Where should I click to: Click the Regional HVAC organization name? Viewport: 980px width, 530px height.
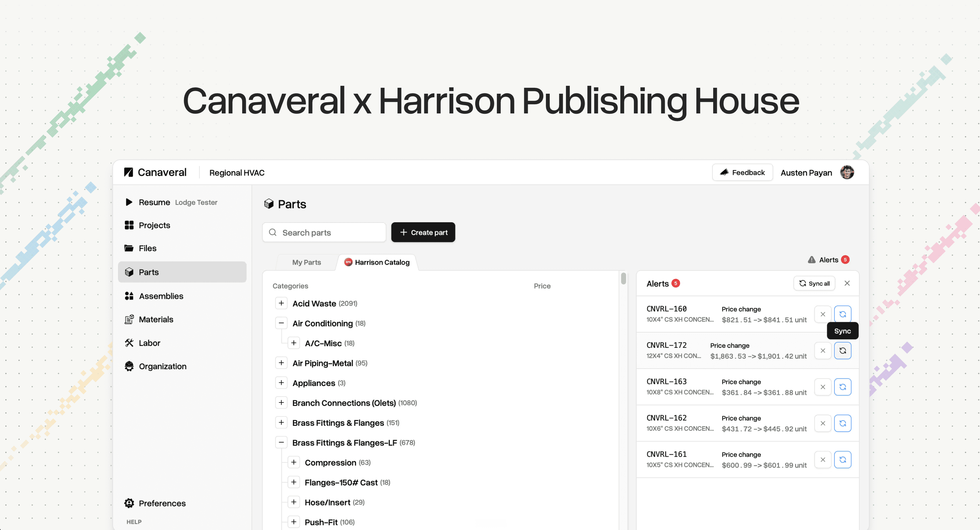237,173
